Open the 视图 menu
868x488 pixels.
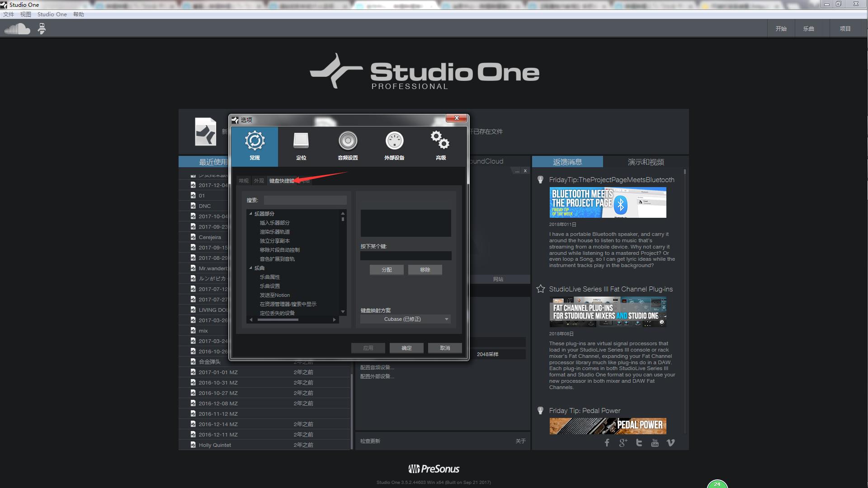(25, 14)
